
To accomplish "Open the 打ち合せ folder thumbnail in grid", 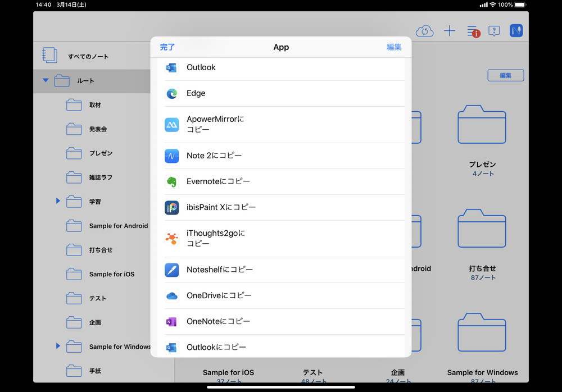I will point(482,228).
